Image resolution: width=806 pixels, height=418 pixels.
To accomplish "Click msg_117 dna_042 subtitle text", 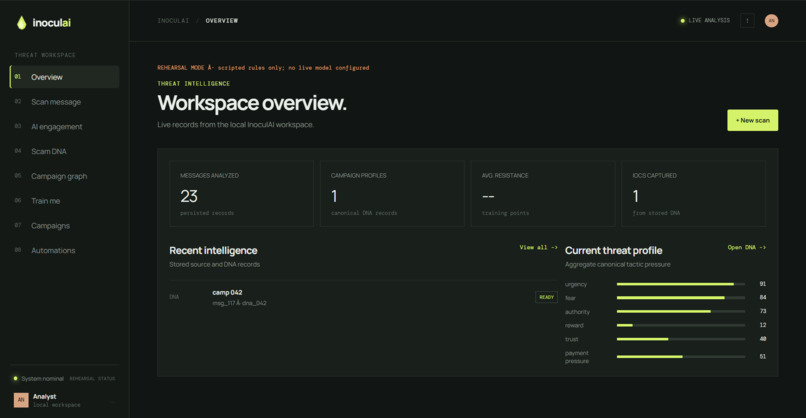I will (x=240, y=303).
